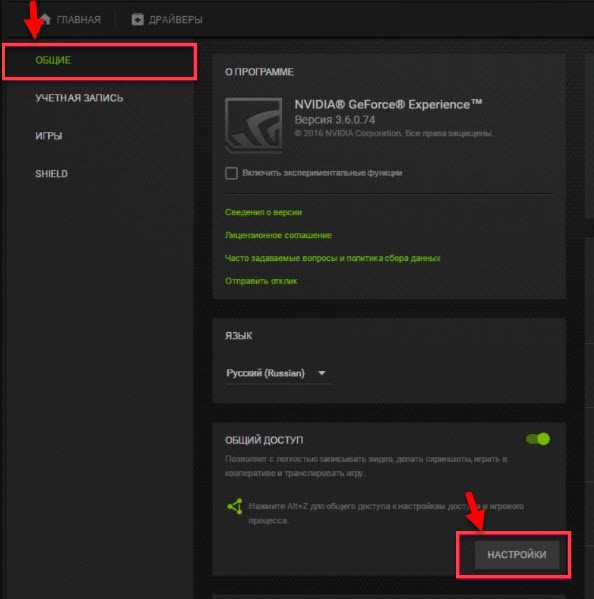Open the Главная home tab
The height and width of the screenshot is (599, 594).
click(x=71, y=19)
